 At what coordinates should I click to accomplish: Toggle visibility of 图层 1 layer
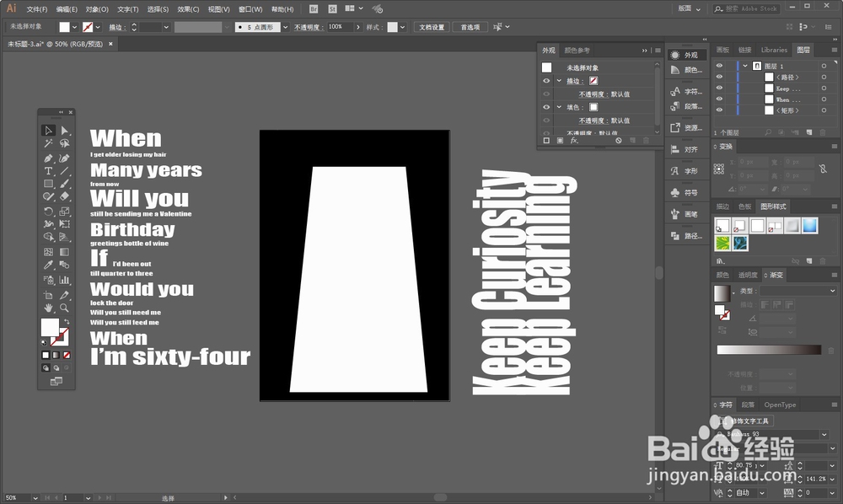click(719, 66)
